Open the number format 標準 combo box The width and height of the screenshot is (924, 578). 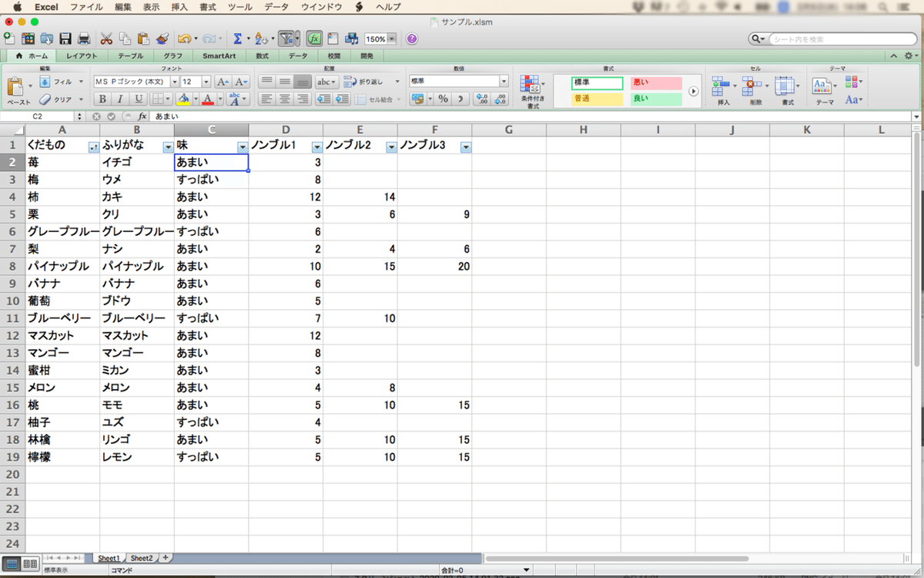click(x=459, y=81)
